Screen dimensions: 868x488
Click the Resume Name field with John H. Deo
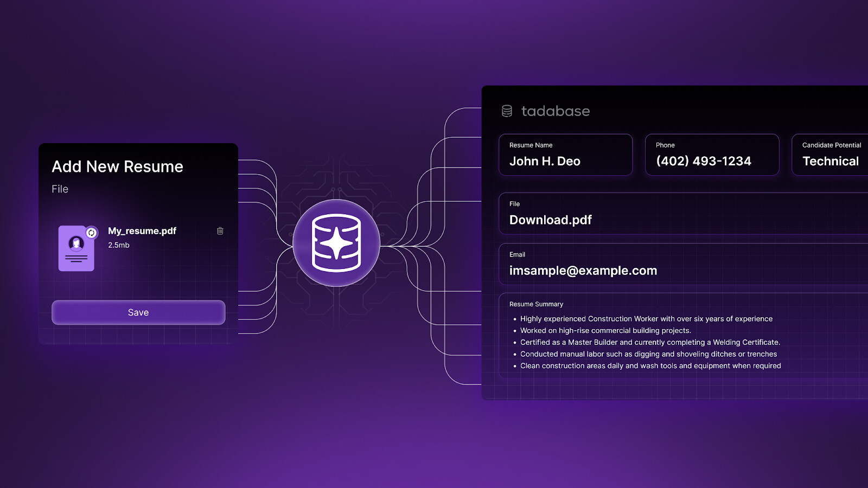pos(565,155)
